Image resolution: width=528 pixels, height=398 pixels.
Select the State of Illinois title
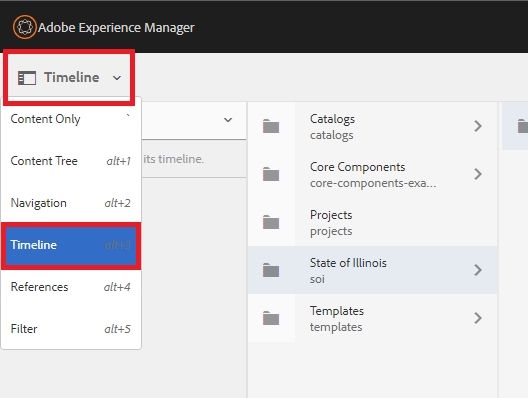click(348, 263)
